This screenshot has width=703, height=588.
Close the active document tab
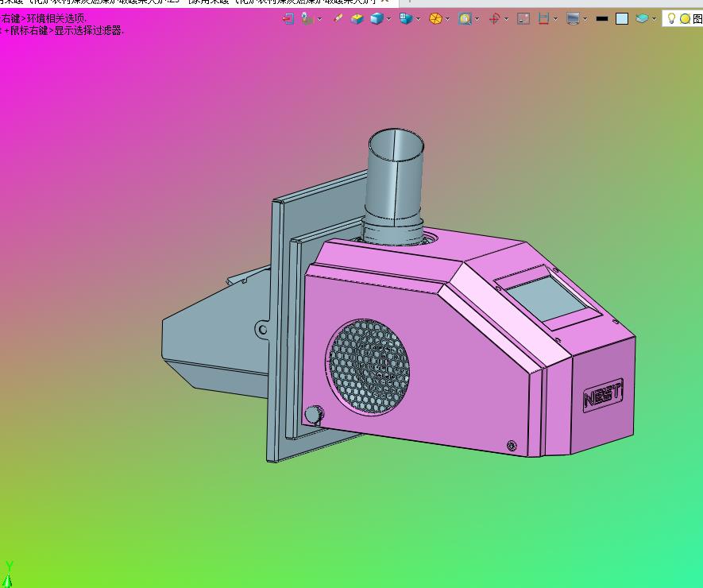(384, 2)
